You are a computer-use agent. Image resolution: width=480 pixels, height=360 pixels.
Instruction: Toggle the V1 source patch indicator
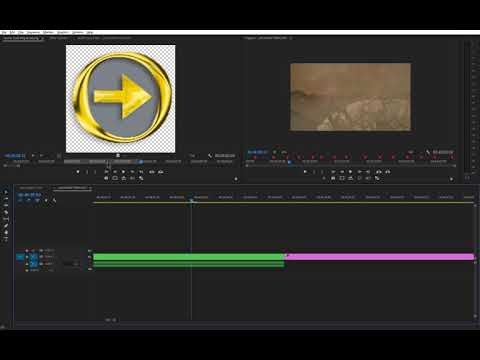point(20,257)
